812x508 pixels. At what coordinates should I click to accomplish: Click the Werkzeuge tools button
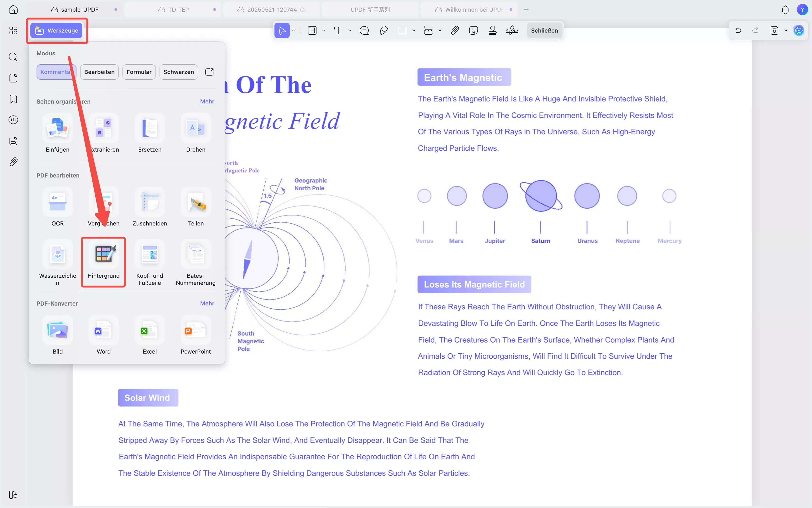pyautogui.click(x=57, y=31)
